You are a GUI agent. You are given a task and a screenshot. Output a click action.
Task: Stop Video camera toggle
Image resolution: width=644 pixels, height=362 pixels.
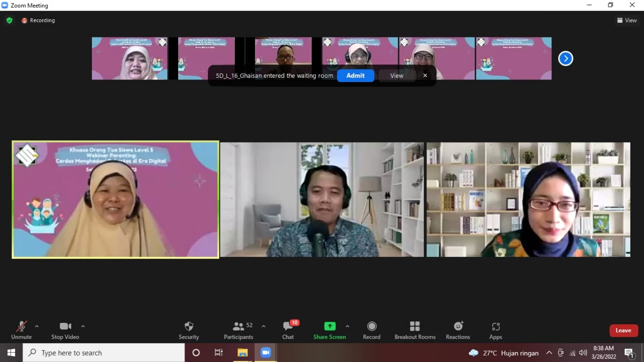coord(65,330)
